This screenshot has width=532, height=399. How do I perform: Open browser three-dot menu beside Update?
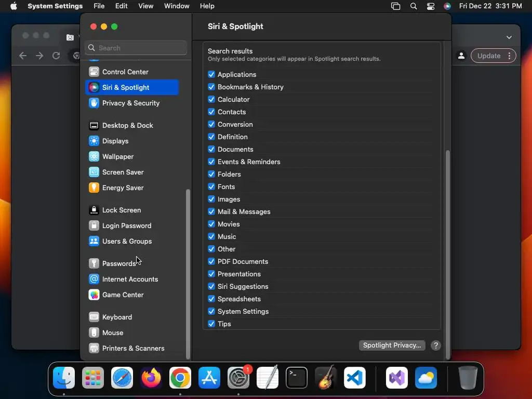pos(509,56)
